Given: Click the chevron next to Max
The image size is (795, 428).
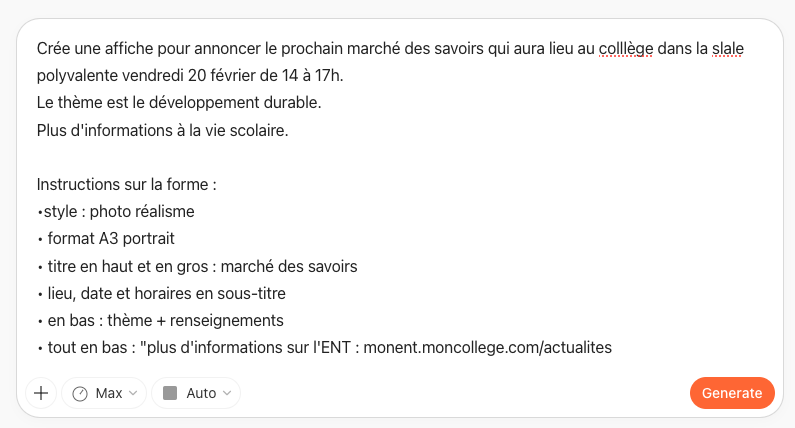Looking at the screenshot, I should coord(133,393).
